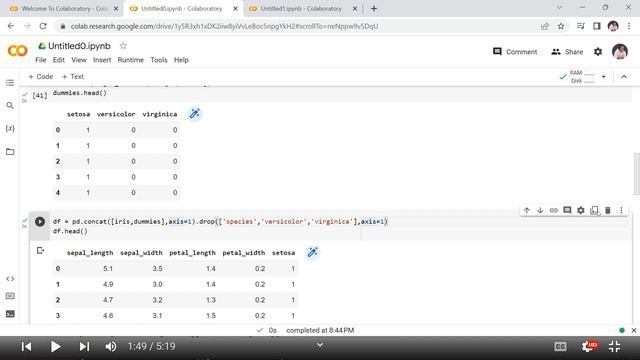
Task: Open the find and replace search icon
Action: tap(10, 106)
